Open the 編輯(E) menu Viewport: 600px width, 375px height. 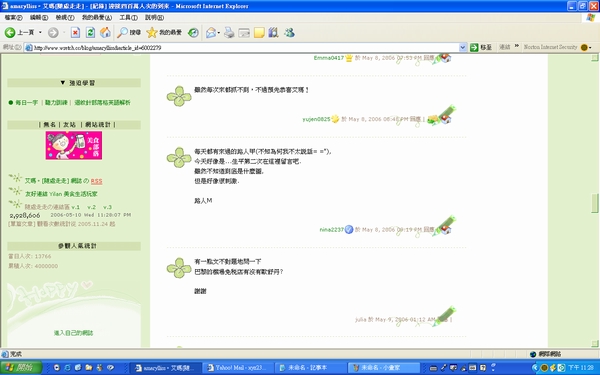coord(39,18)
